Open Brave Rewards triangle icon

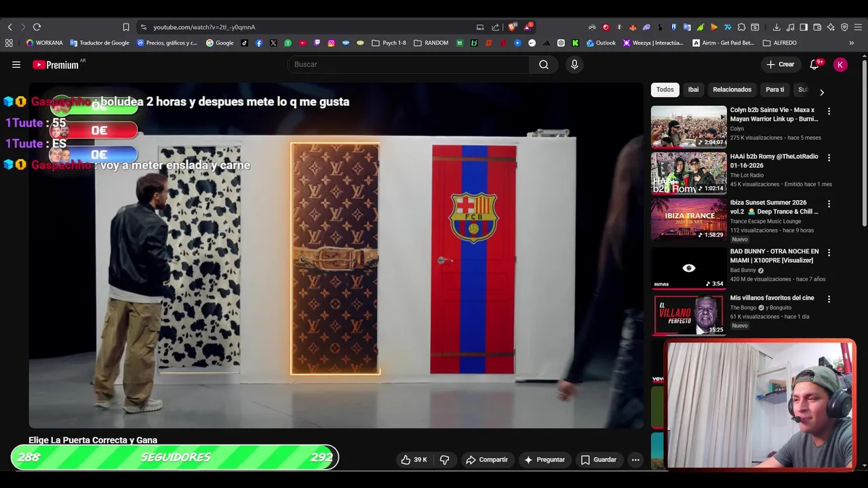(528, 27)
